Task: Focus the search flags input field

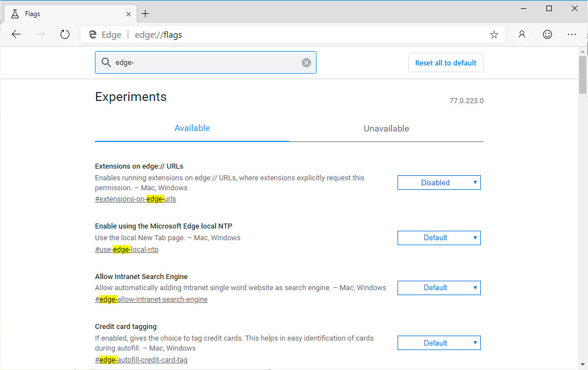Action: [x=206, y=63]
